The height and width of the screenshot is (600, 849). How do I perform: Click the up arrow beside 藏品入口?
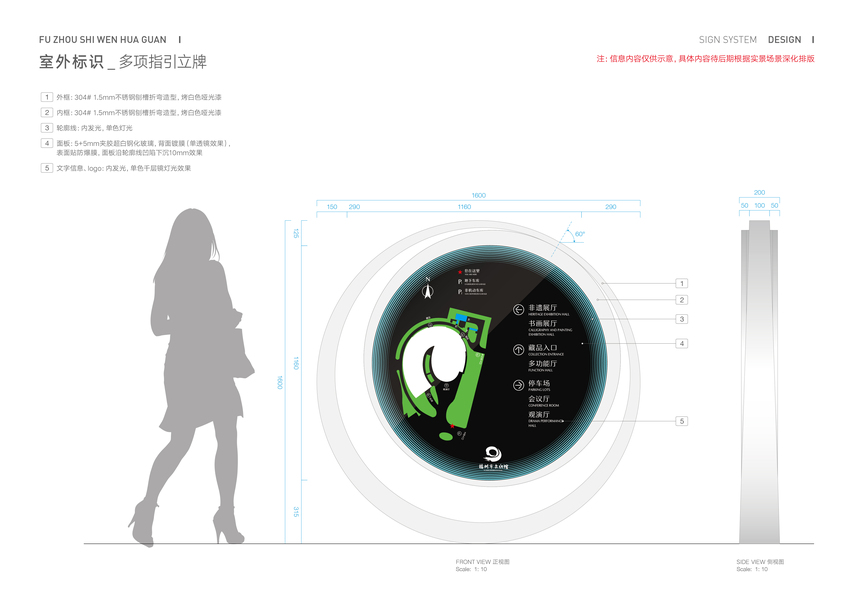coord(519,349)
